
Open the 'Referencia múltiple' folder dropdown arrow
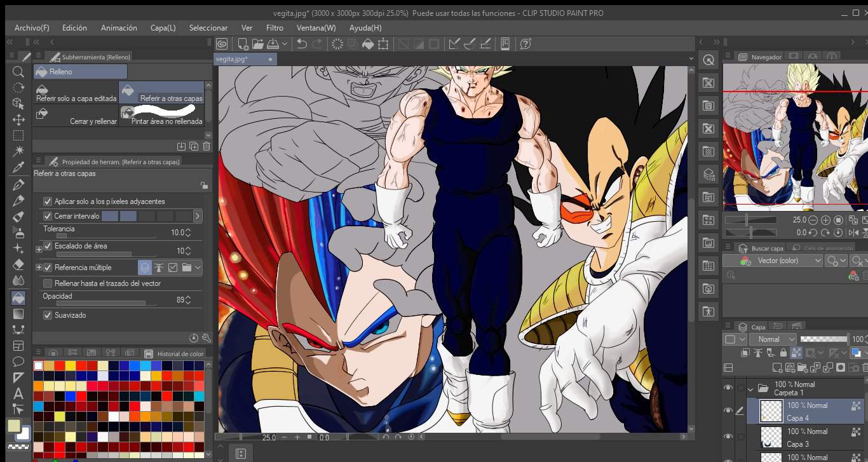(x=198, y=268)
